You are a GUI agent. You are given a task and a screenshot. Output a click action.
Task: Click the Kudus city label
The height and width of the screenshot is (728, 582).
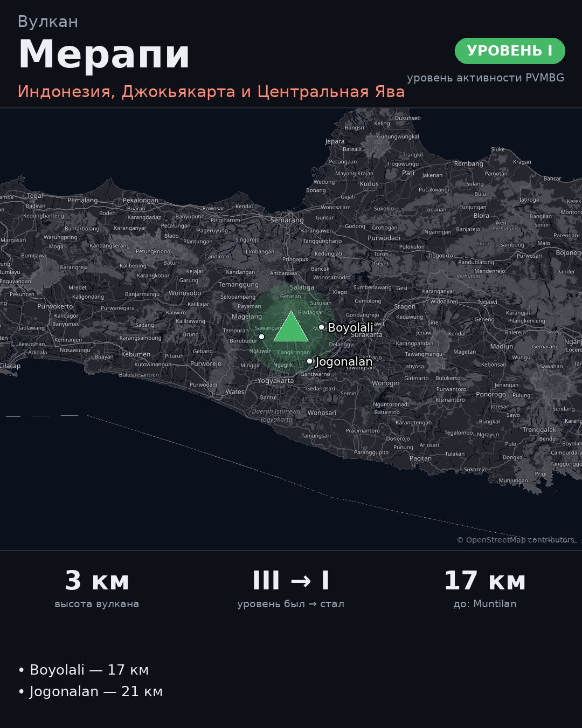pyautogui.click(x=369, y=184)
